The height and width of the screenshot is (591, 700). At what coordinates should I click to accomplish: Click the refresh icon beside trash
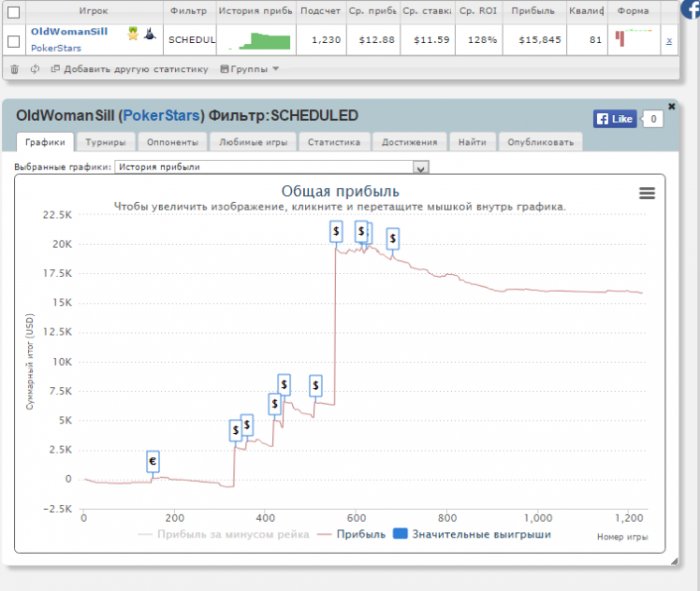point(35,69)
